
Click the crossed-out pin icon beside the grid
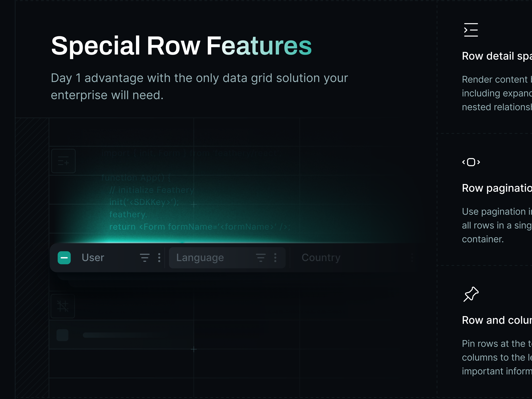62,306
